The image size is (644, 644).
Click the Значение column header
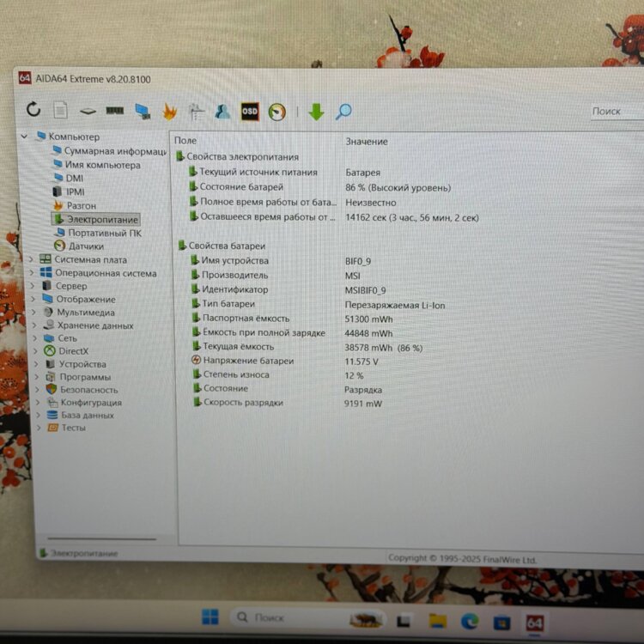click(x=367, y=141)
